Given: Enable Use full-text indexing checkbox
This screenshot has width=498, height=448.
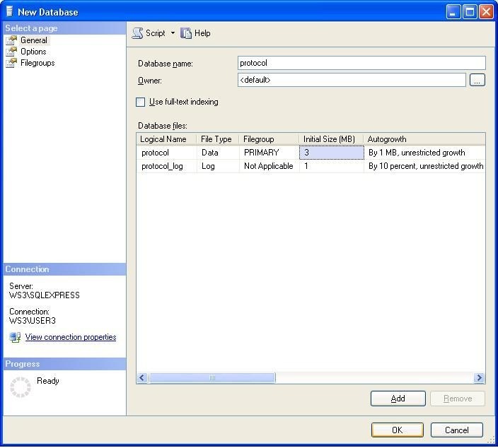Looking at the screenshot, I should (140, 102).
